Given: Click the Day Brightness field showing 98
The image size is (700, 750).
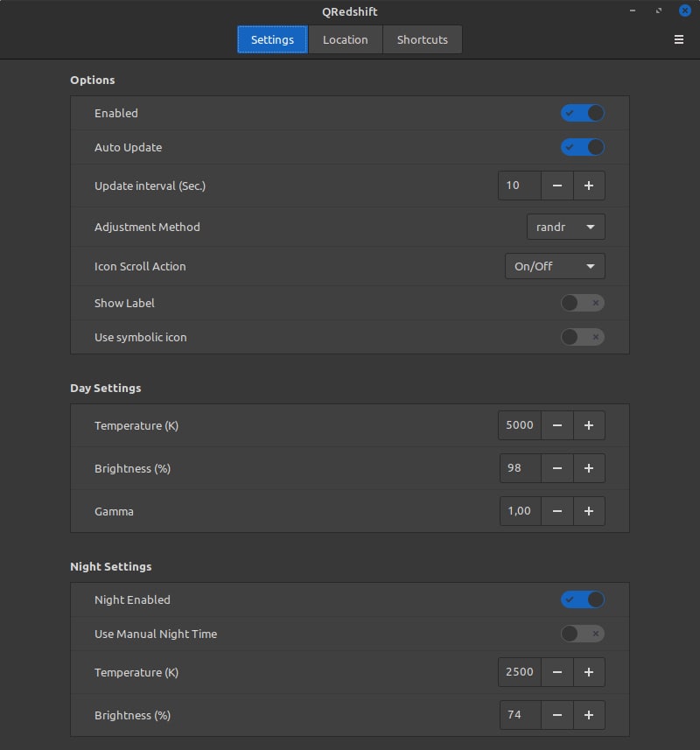Looking at the screenshot, I should [x=521, y=468].
